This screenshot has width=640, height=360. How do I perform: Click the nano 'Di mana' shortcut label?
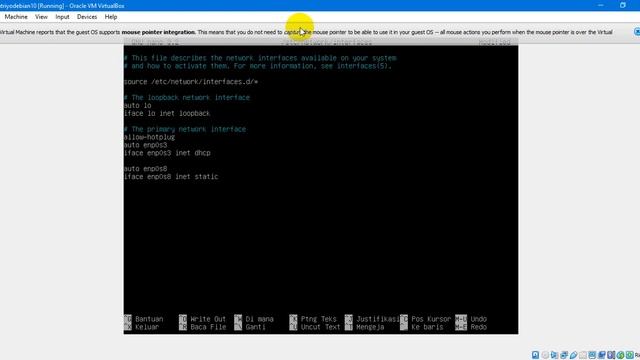[260, 319]
